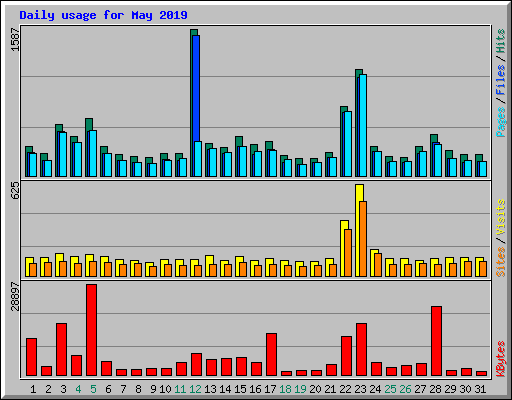Screen dimensions: 512x400
Task: Select green weekend day label 18
Action: point(285,389)
